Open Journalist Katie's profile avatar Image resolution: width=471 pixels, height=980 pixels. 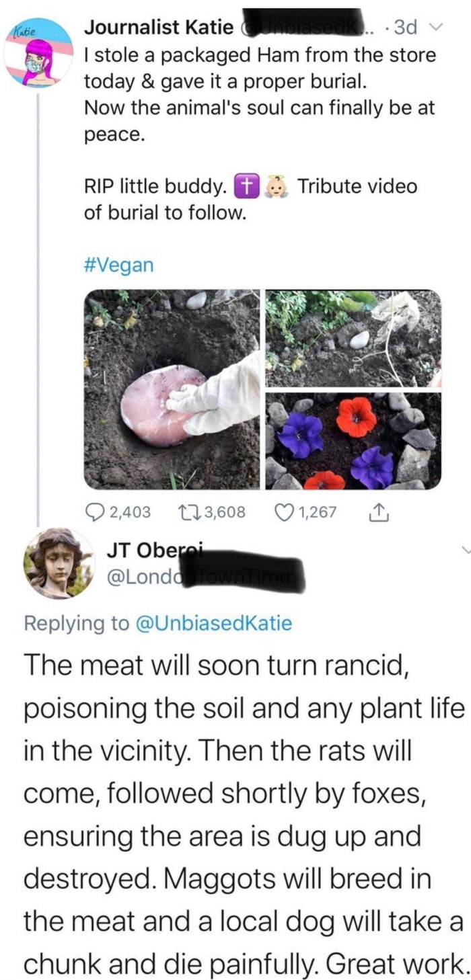(38, 54)
